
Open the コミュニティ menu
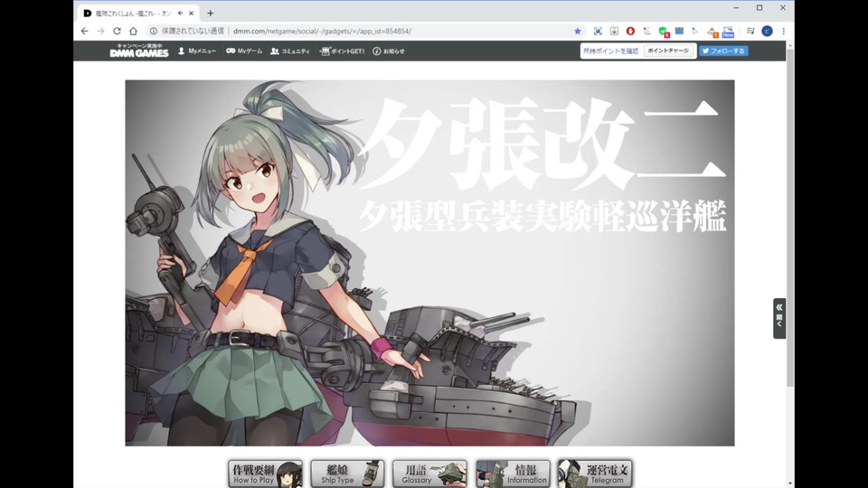[290, 51]
